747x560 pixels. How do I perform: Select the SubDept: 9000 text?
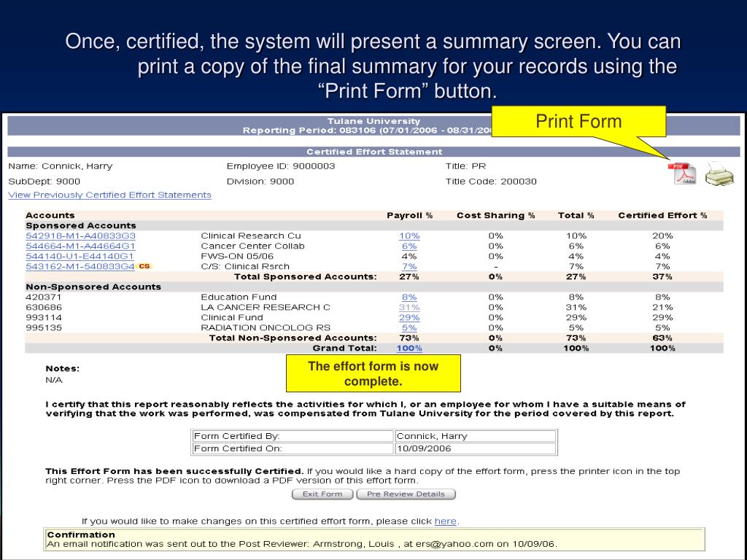[44, 182]
